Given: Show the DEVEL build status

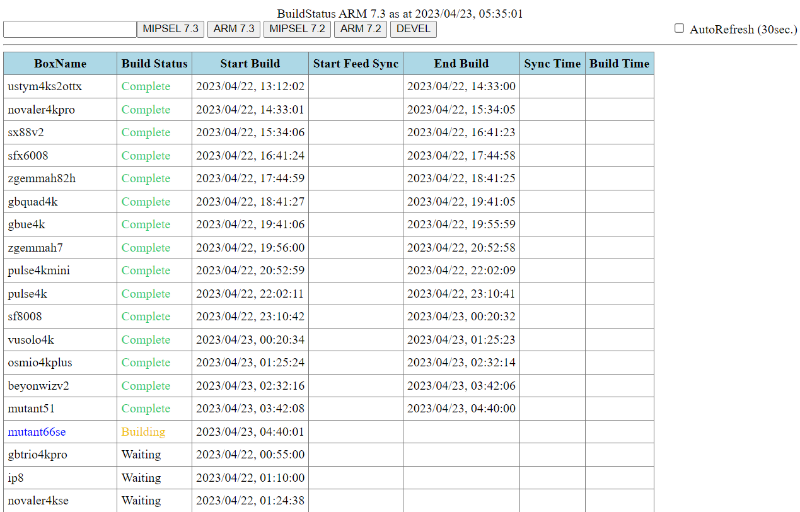Looking at the screenshot, I should (x=413, y=29).
